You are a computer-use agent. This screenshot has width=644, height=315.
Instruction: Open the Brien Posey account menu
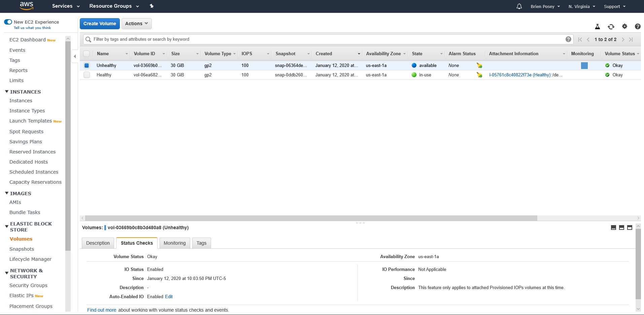click(545, 6)
